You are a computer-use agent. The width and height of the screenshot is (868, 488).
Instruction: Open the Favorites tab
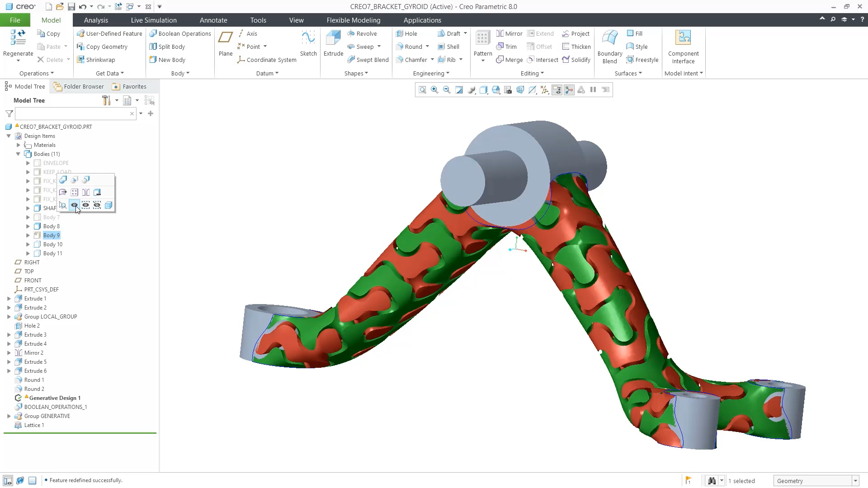coord(129,86)
